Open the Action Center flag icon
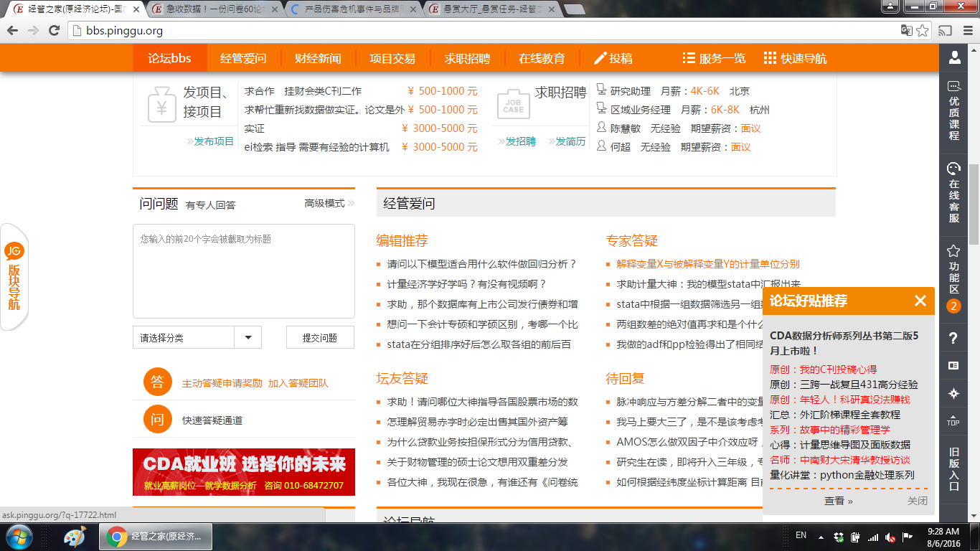The image size is (980, 551). click(x=908, y=537)
